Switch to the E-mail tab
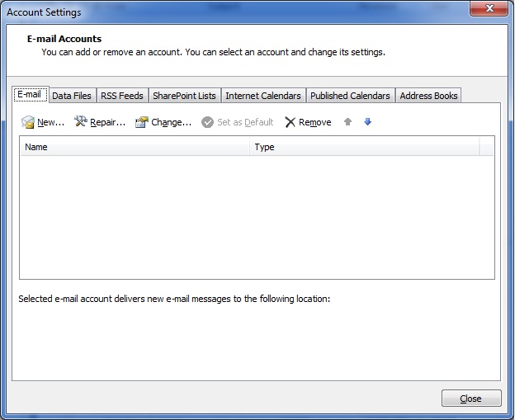Image resolution: width=515 pixels, height=420 pixels. (x=30, y=95)
